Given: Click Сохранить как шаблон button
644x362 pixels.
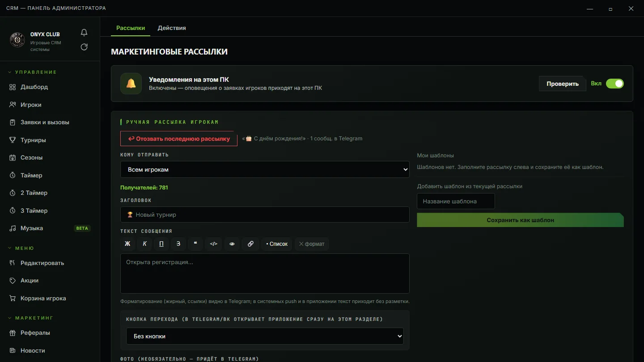Looking at the screenshot, I should tap(520, 220).
